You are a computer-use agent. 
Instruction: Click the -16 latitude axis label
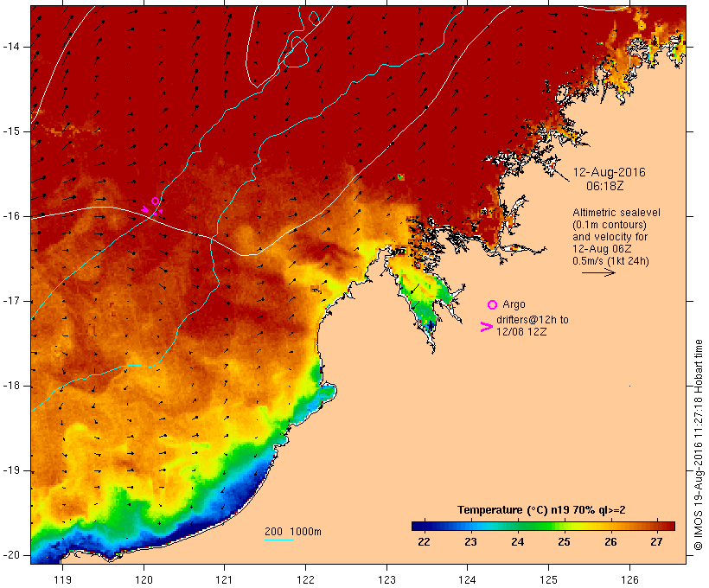coord(11,216)
